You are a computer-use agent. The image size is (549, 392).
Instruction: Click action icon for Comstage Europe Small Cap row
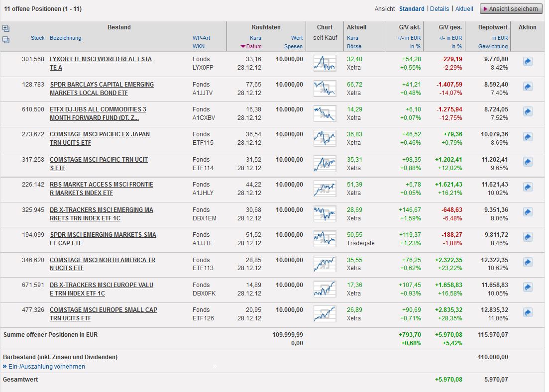(528, 312)
